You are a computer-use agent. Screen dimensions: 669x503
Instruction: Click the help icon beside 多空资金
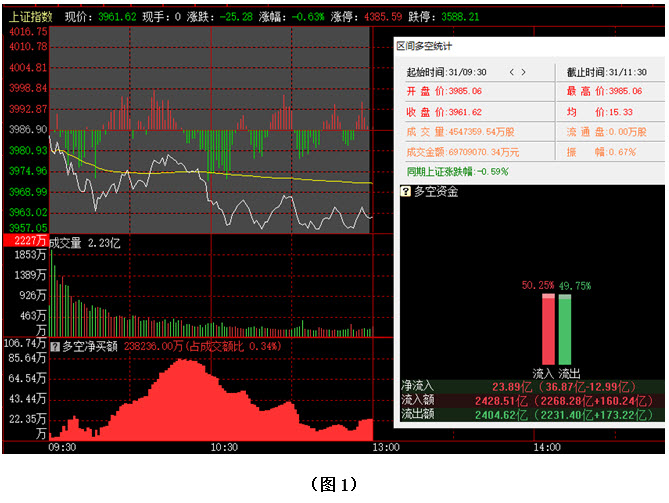(405, 191)
